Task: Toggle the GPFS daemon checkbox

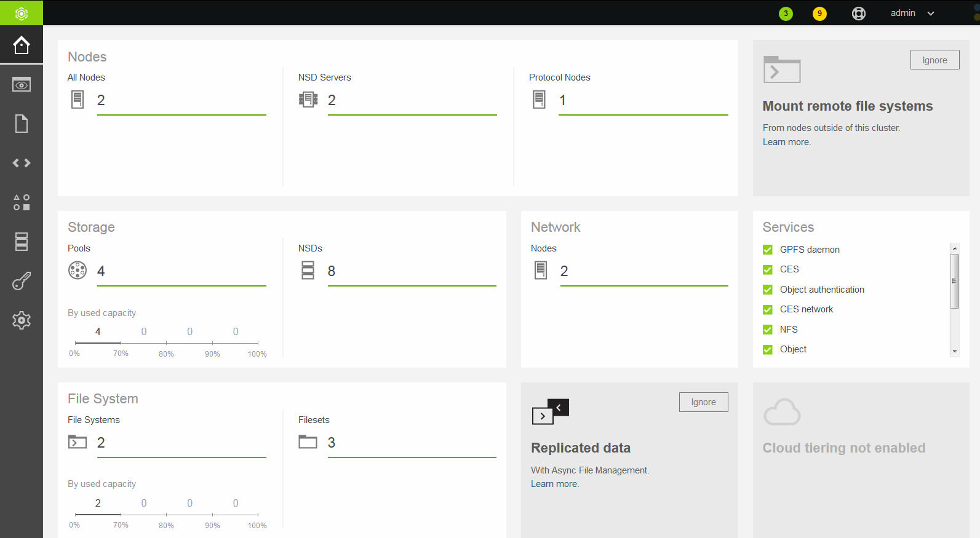Action: click(x=767, y=250)
